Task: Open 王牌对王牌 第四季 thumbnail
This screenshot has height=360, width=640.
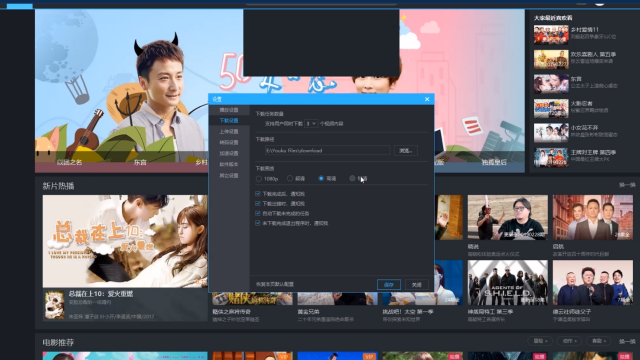Action: (551, 157)
